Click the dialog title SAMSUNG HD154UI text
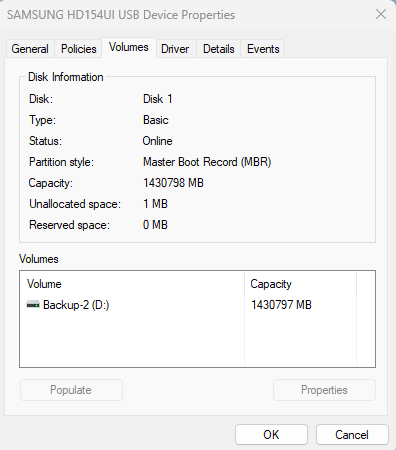Screen dimensions: 396x450 [x=121, y=15]
